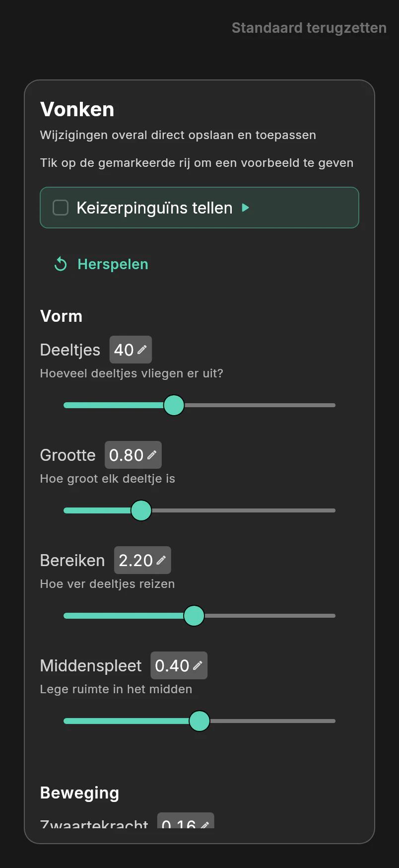Tap the highlighted Keizerpinguïns tellen preview row
399x868 pixels.
(199, 208)
